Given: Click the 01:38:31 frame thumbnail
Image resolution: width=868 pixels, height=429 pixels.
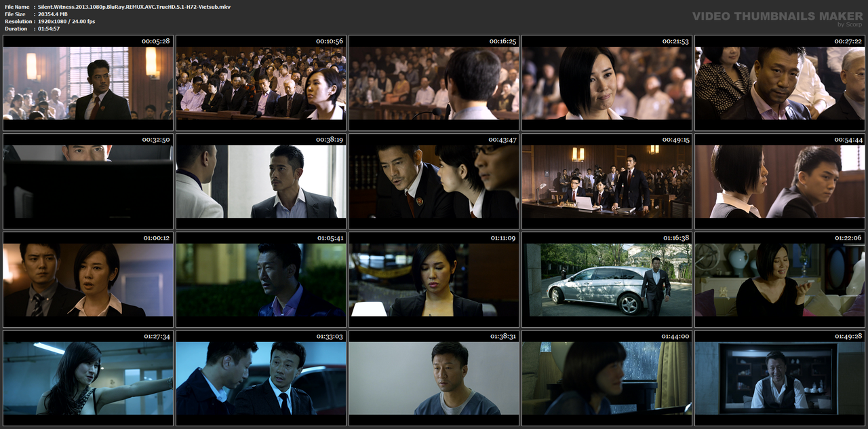Looking at the screenshot, I should (434, 378).
